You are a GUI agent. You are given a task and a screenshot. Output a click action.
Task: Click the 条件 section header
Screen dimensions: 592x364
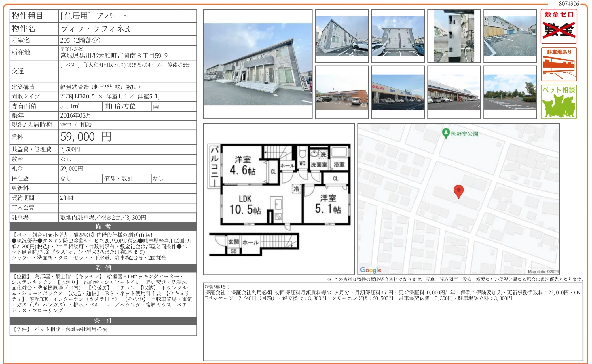point(103,321)
